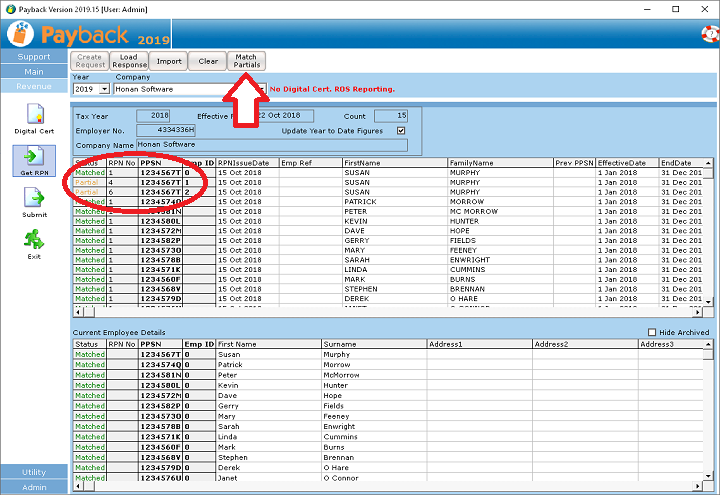
Task: Toggle Update Year to Date Figures checkbox
Action: pos(401,130)
